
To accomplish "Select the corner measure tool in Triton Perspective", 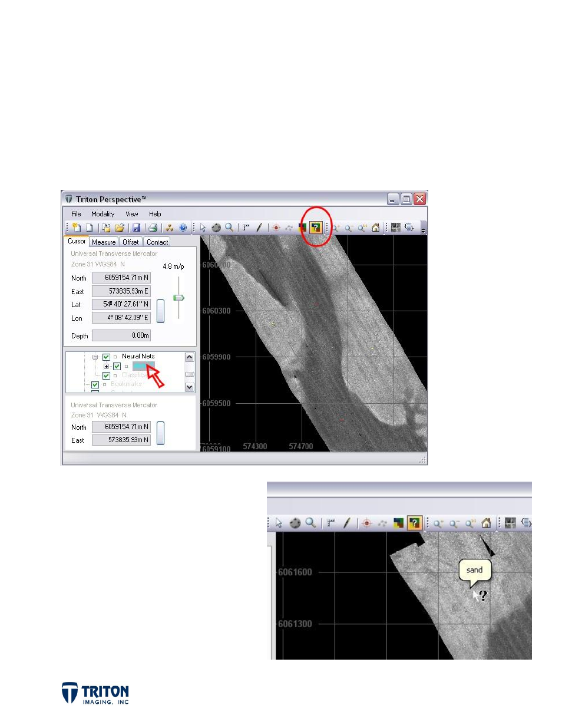I will coord(246,228).
